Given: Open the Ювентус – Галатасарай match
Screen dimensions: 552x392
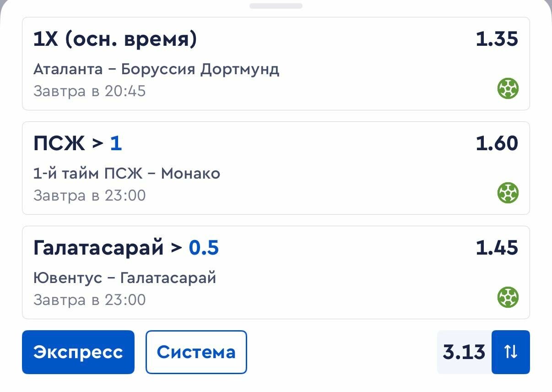Looking at the screenshot, I should (124, 278).
